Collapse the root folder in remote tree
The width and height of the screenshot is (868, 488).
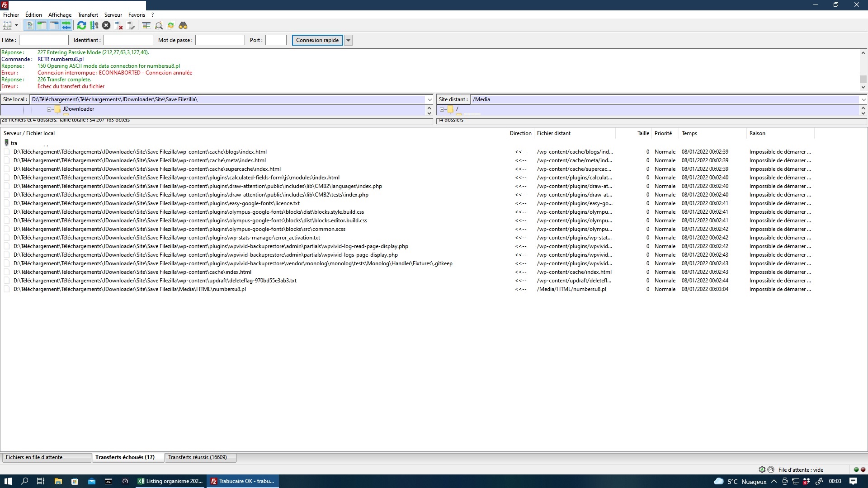[442, 109]
